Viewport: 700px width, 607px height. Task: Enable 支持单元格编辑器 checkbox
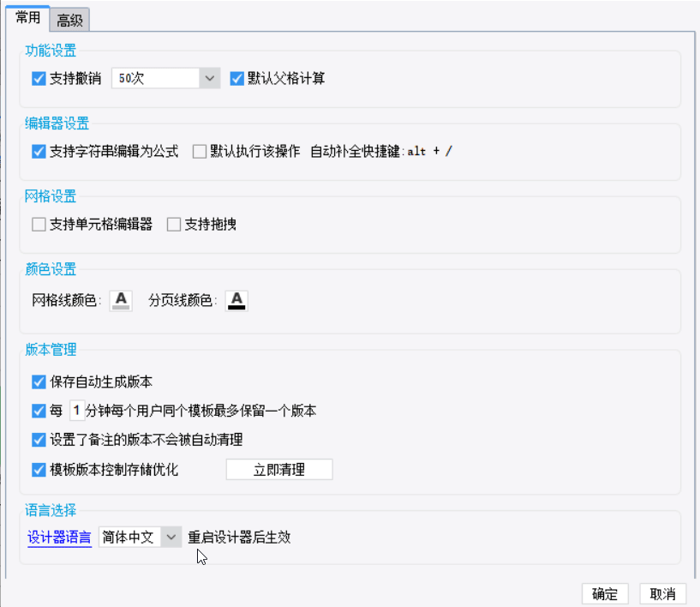pyautogui.click(x=39, y=225)
